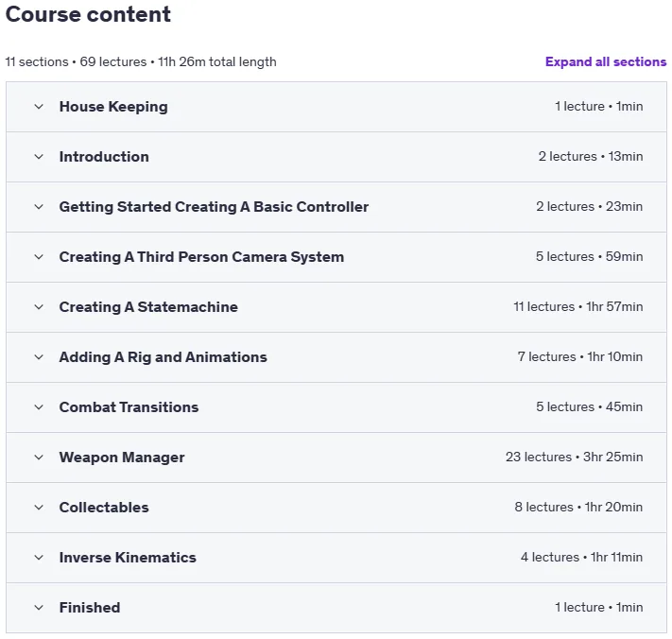The image size is (672, 639).
Task: Click Expand all sections link
Action: (x=606, y=61)
